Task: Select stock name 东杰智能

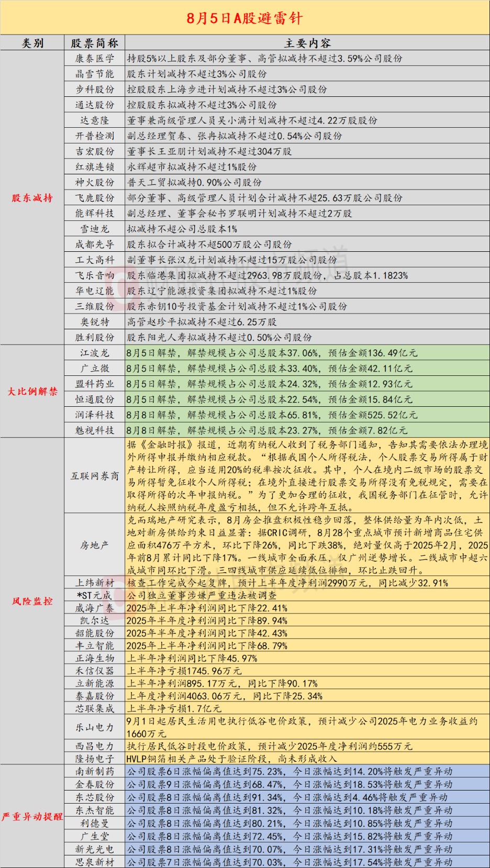Action: click(95, 810)
